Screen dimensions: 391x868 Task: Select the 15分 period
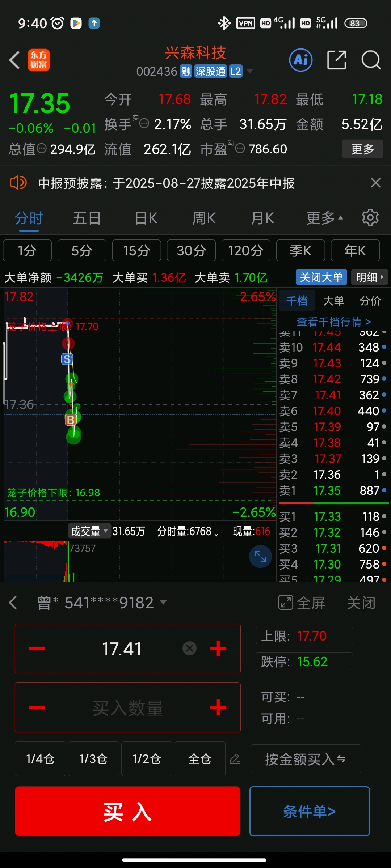(x=136, y=250)
